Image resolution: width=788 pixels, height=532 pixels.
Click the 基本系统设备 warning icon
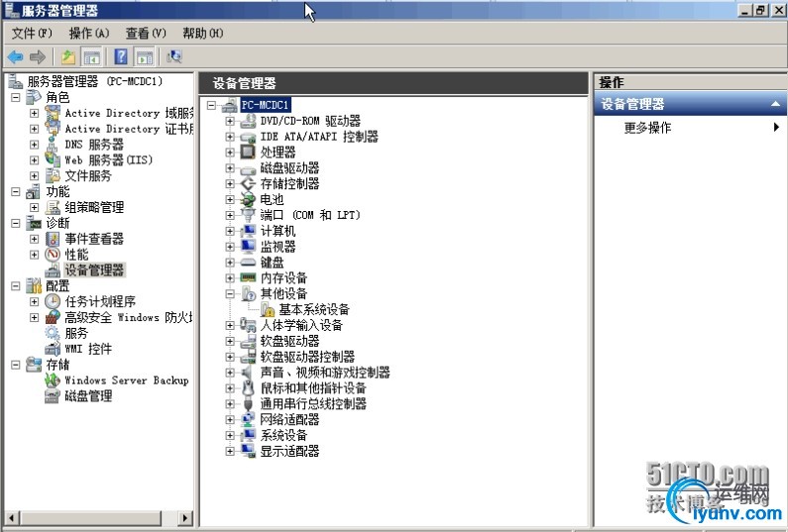tap(267, 309)
